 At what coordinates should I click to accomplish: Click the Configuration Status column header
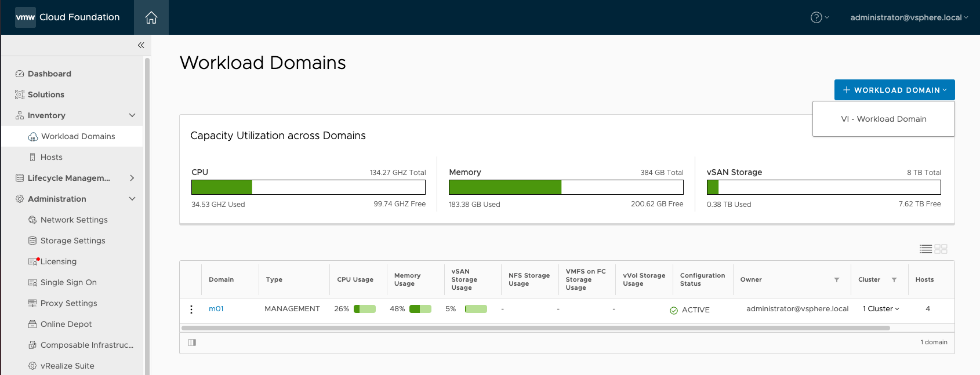[703, 280]
